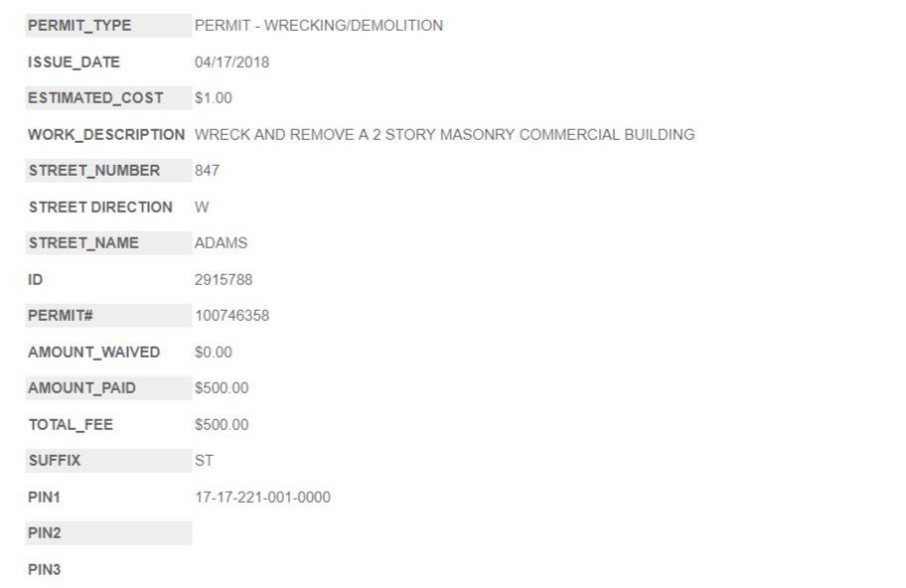Screen dimensions: 906x588
Task: Select street number value 847
Action: 207,171
